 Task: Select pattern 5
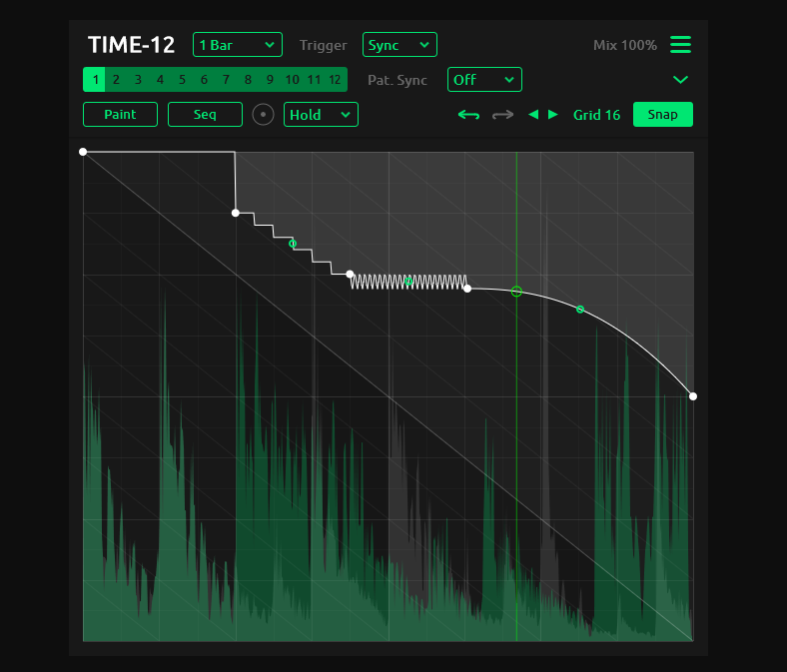coord(182,80)
